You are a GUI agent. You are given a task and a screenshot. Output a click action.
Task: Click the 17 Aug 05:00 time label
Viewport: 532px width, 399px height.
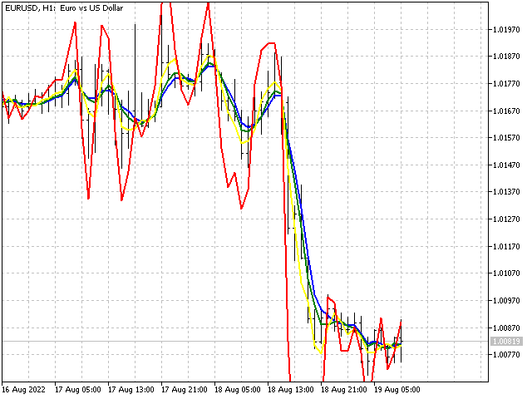77,390
